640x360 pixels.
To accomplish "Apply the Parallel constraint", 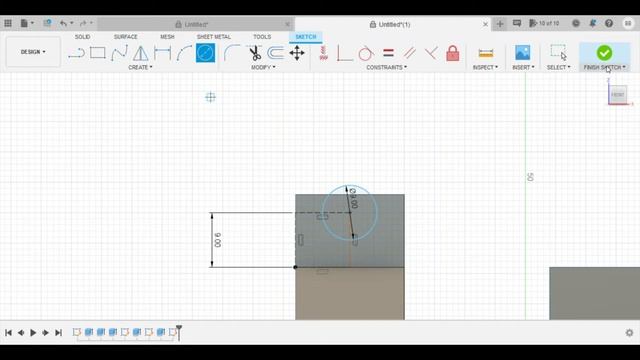I will 409,53.
